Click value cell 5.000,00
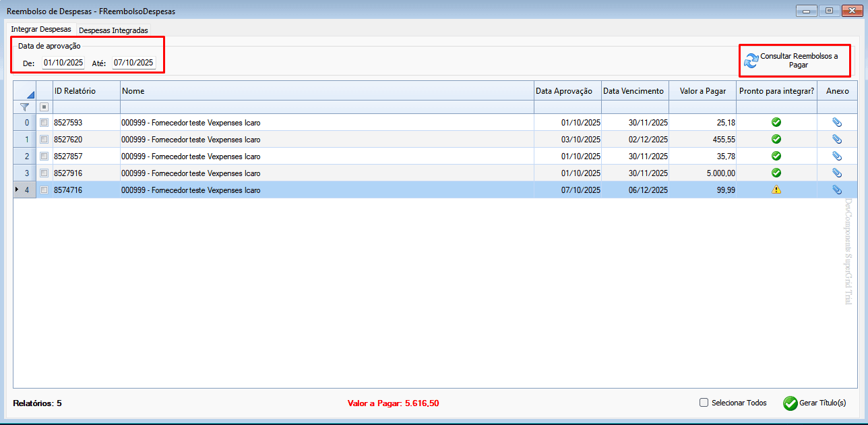This screenshot has width=868, height=425. tap(702, 173)
